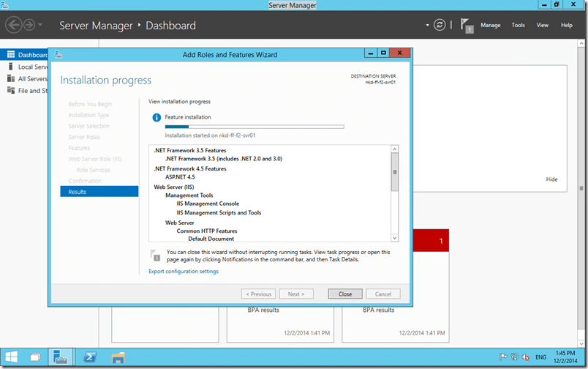The image size is (588, 369).
Task: Open Server Manager from the taskbar
Action: pos(60,357)
